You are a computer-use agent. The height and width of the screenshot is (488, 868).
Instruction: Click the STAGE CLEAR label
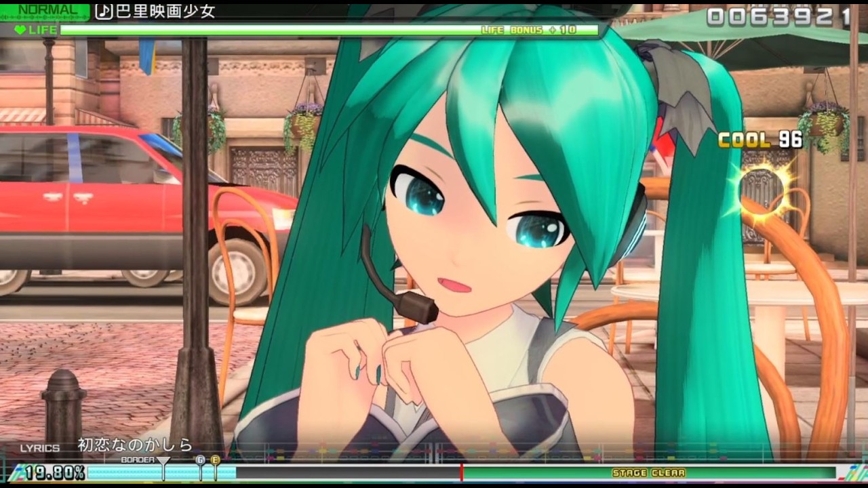point(648,473)
